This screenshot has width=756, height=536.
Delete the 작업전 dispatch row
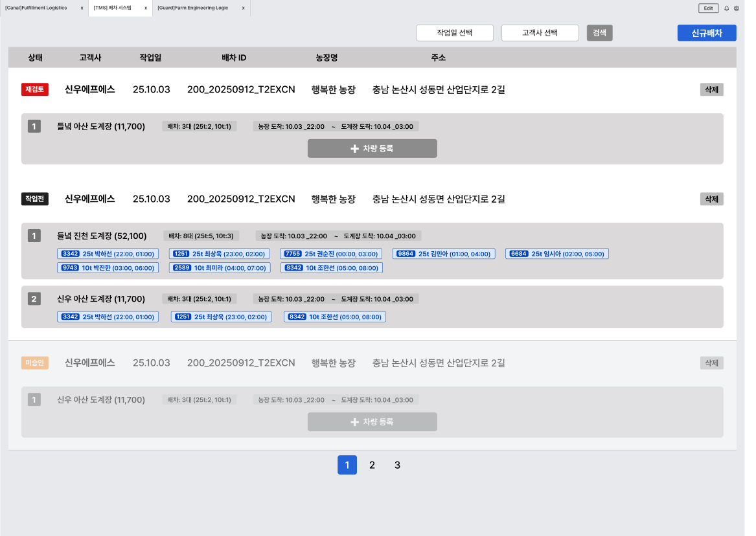click(x=712, y=199)
